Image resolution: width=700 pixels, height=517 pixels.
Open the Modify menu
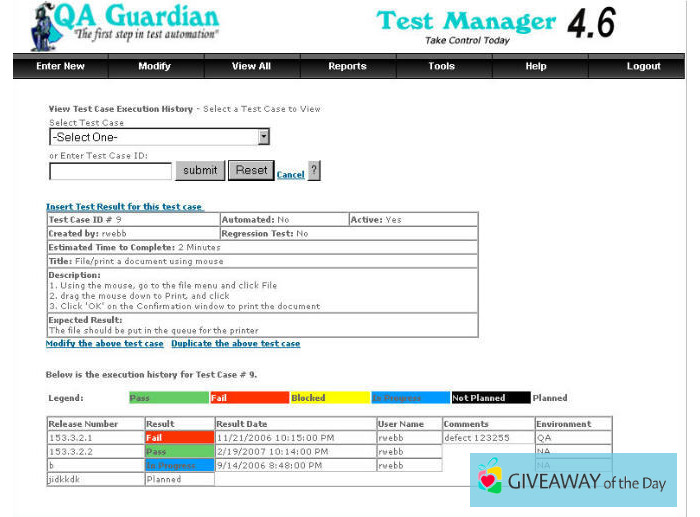[x=154, y=66]
